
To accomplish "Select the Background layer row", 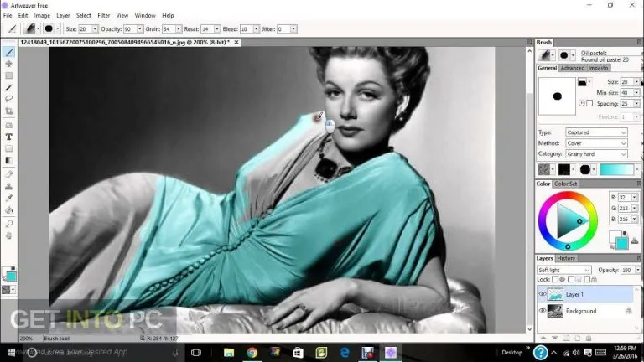I will (585, 311).
